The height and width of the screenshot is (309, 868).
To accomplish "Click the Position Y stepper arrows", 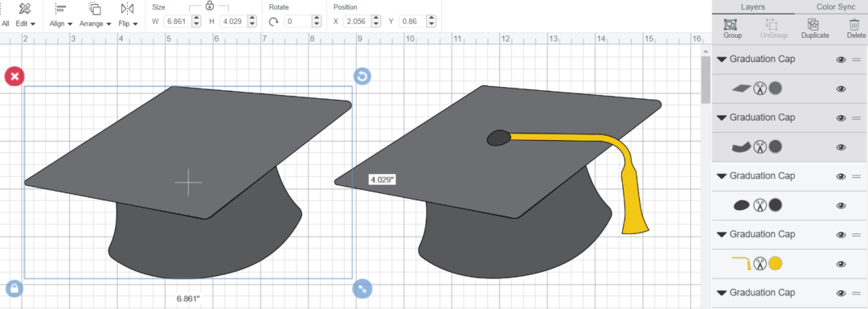I will [x=432, y=22].
